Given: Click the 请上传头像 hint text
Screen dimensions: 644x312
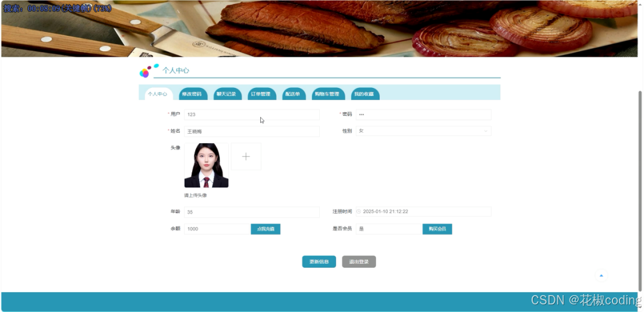Looking at the screenshot, I should [x=196, y=196].
